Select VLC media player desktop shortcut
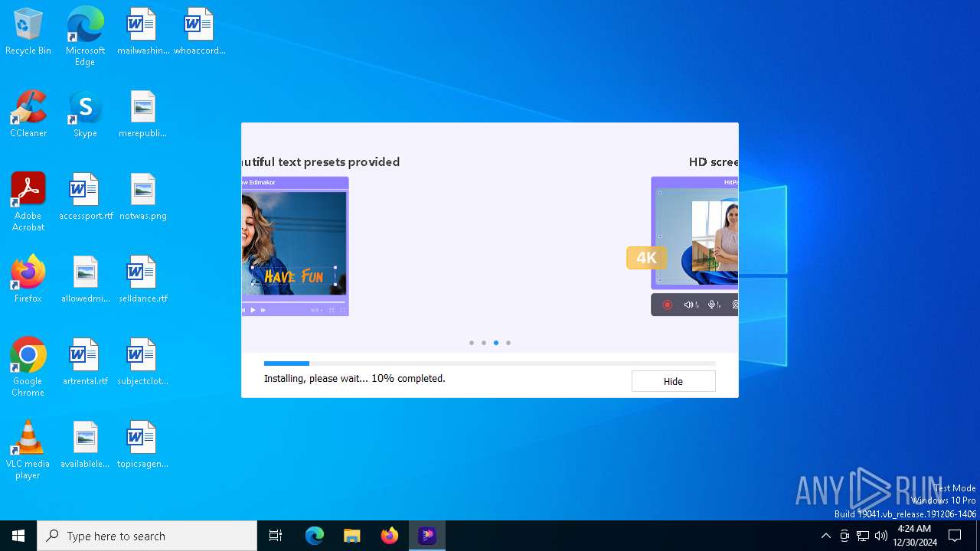 tap(28, 450)
